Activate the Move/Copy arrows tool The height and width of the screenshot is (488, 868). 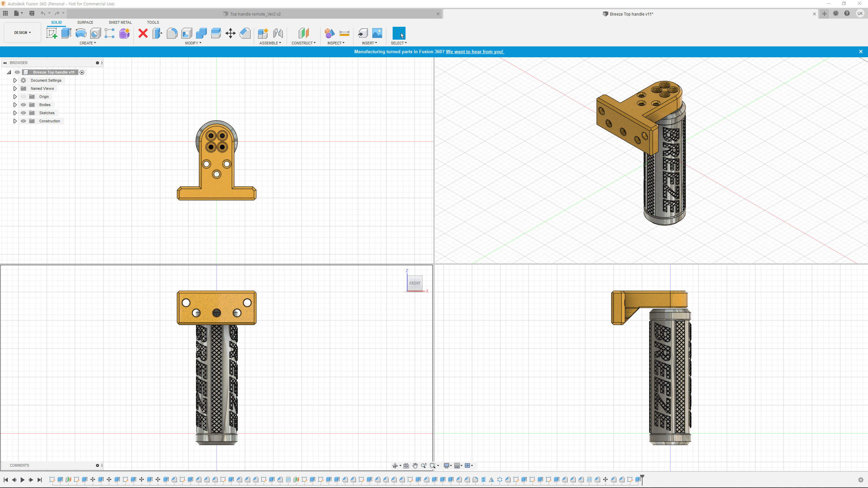pos(230,33)
